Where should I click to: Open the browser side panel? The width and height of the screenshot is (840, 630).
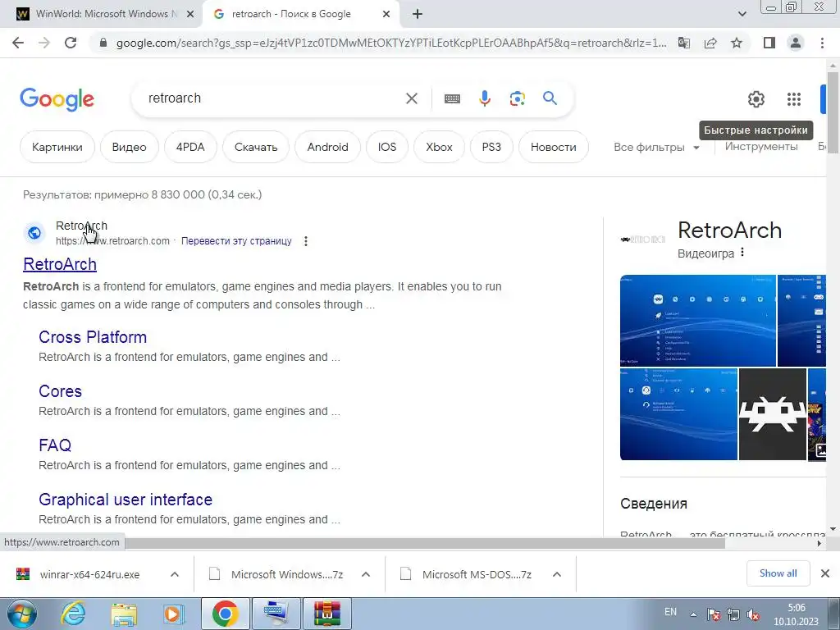point(769,43)
